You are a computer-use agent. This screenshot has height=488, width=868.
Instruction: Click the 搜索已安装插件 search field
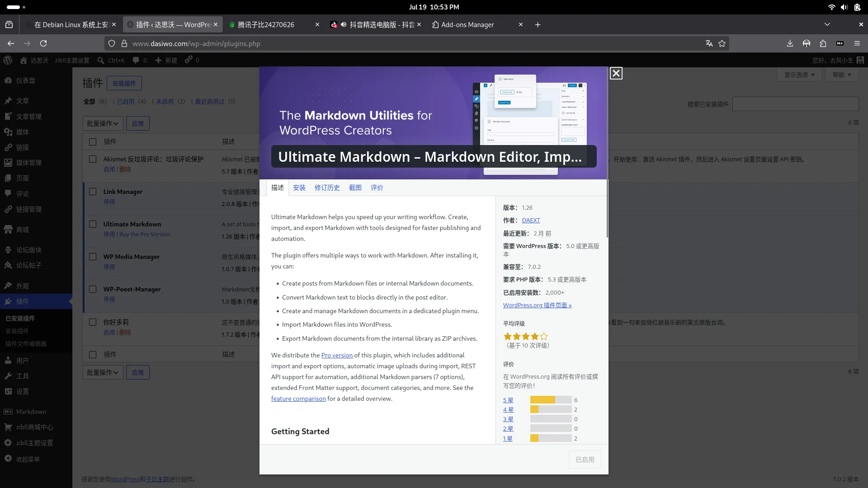tap(795, 104)
